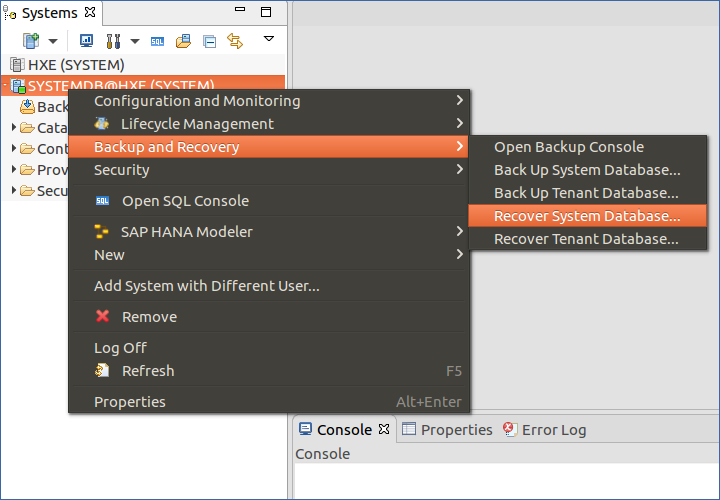
Task: Switch to the Console tab
Action: pos(344,430)
